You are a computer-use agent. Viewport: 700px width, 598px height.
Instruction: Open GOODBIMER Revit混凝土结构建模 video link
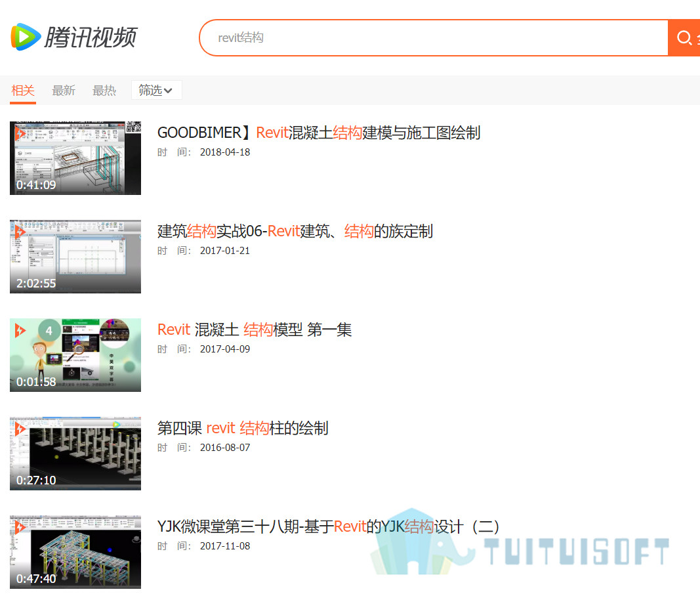point(319,133)
